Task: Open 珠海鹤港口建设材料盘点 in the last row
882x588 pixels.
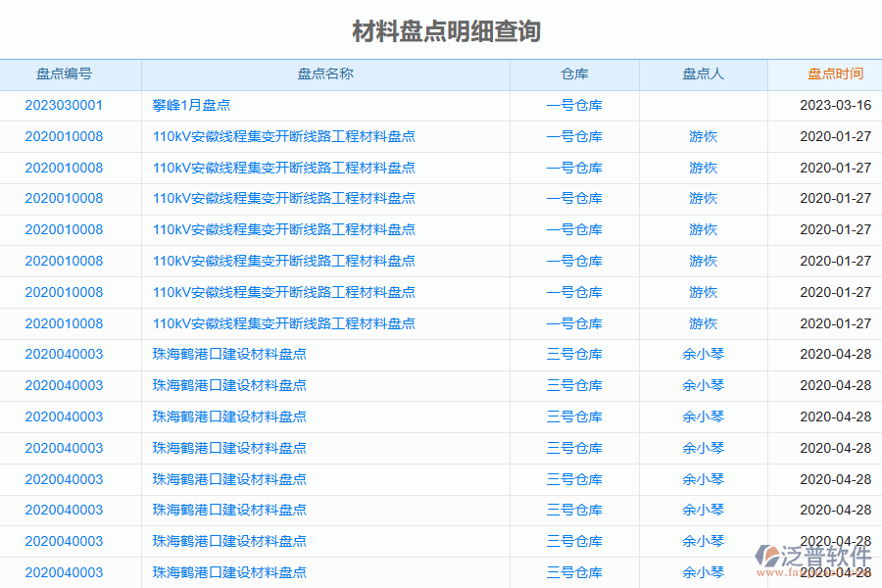Action: tap(229, 571)
